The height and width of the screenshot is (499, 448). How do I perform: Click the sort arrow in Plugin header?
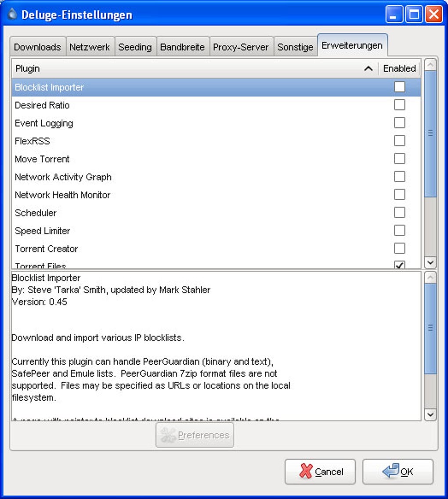point(369,68)
